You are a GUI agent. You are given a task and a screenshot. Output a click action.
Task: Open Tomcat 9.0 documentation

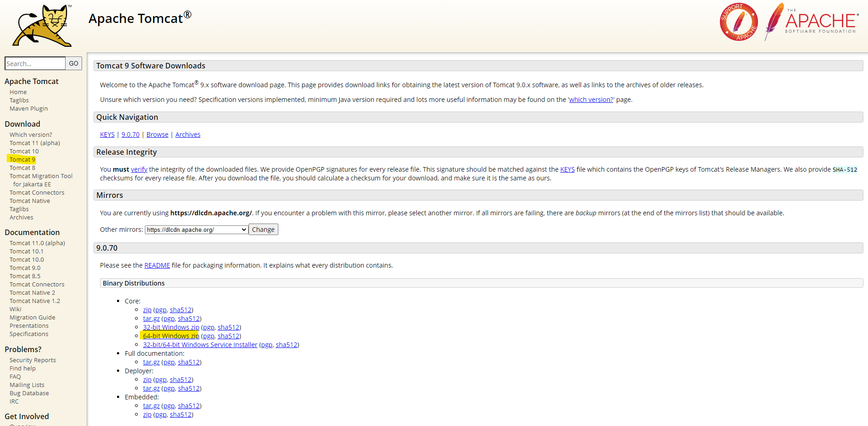point(25,268)
